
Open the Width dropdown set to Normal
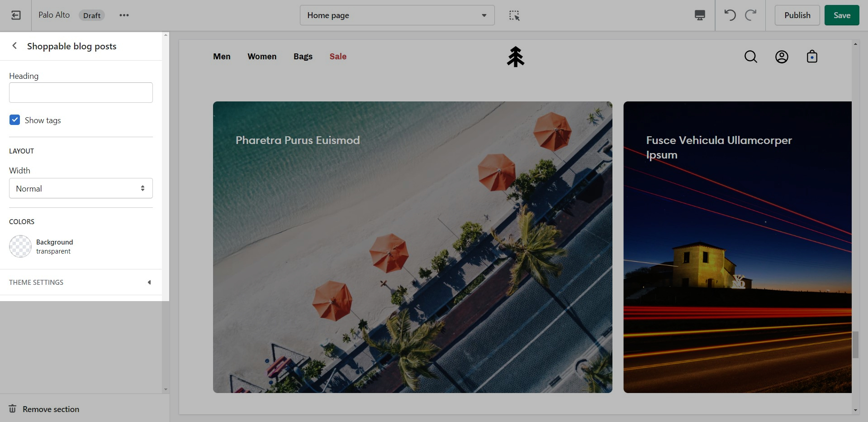(x=81, y=188)
